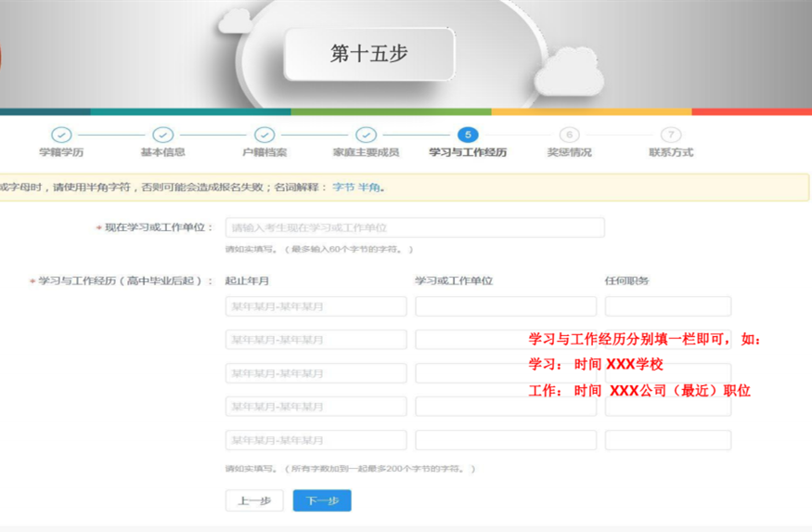
Task: Click the 字节 explanation link
Action: (x=342, y=188)
